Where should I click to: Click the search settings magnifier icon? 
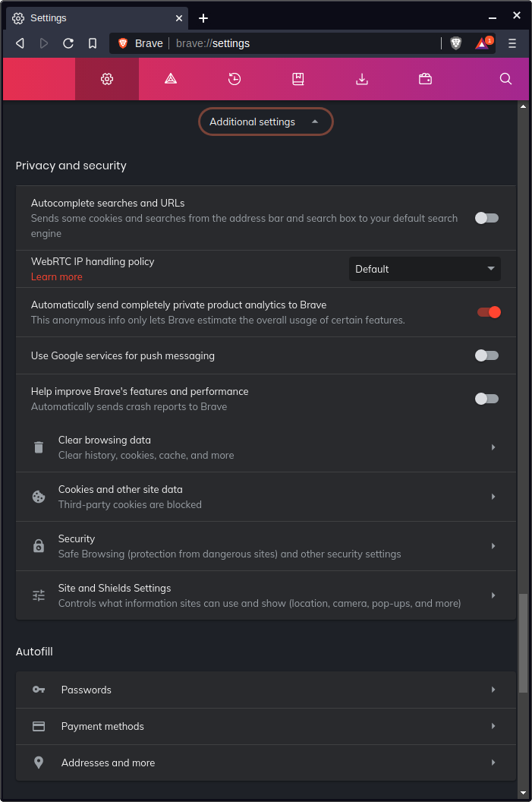click(x=506, y=79)
